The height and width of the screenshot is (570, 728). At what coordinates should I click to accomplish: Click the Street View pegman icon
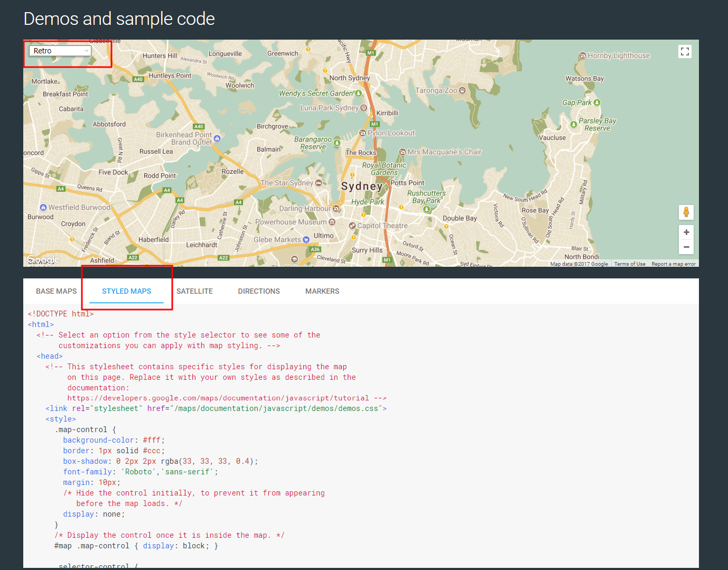click(686, 212)
